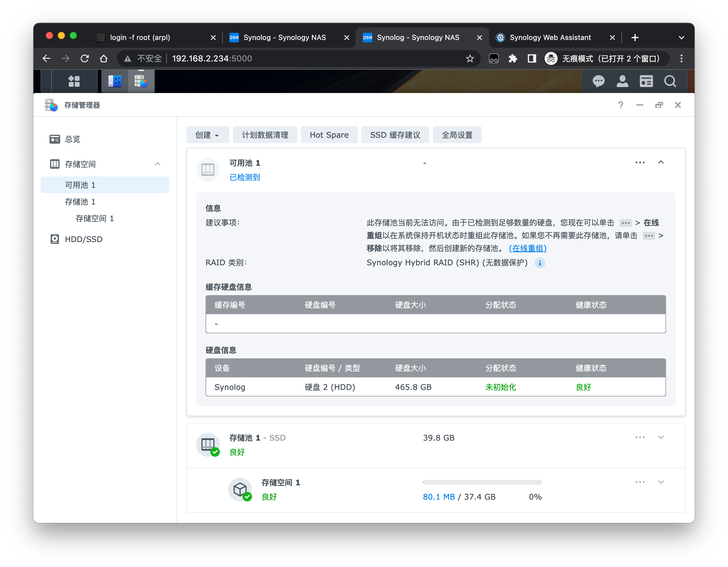Open the DSM main menu grid icon
Image resolution: width=728 pixels, height=567 pixels.
point(74,81)
